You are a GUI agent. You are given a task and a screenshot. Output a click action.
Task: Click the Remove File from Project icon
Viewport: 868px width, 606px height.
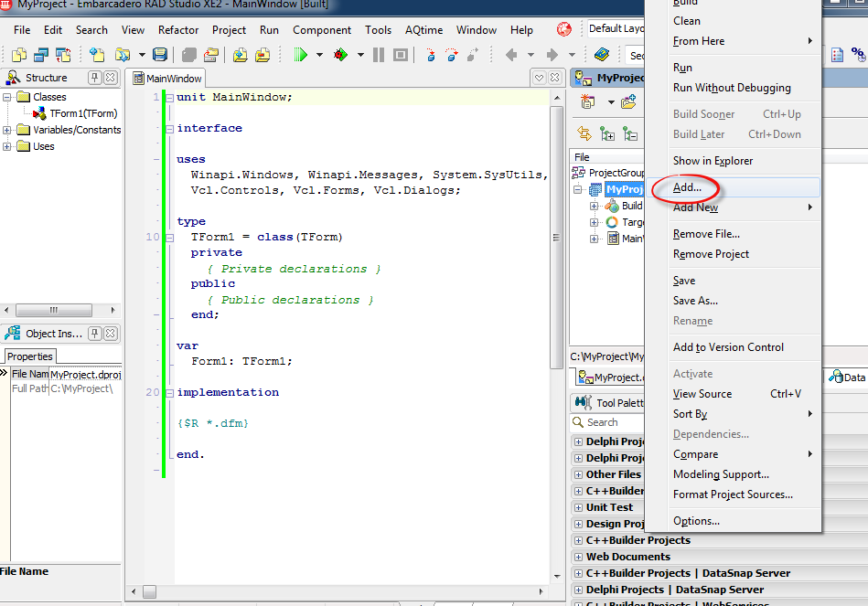tap(263, 55)
